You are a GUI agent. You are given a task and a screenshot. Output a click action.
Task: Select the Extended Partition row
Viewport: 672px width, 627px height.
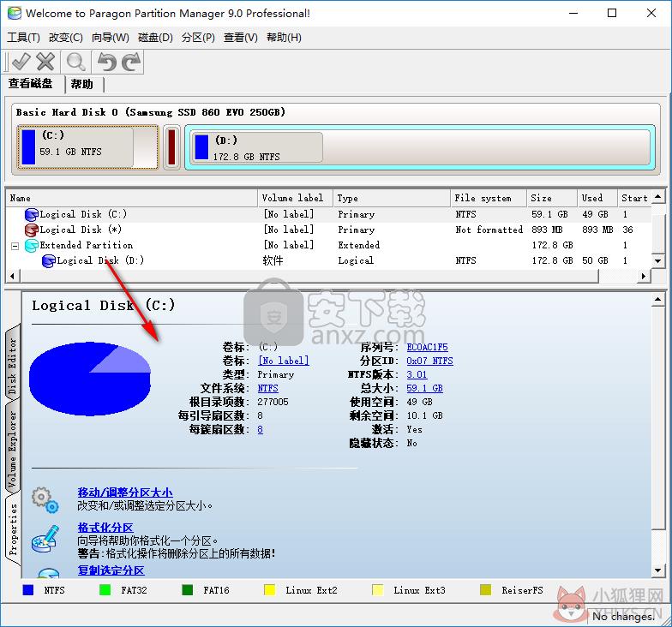pos(329,245)
